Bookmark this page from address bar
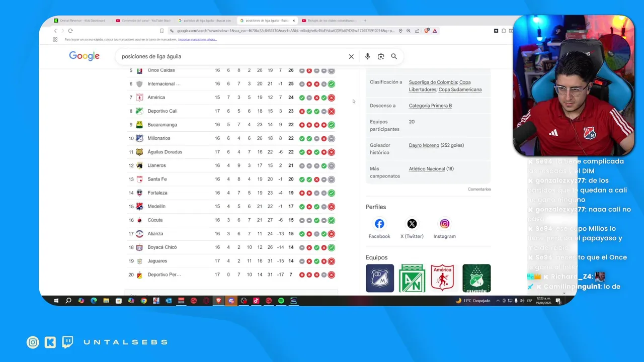Image resolution: width=644 pixels, height=362 pixels. [x=162, y=31]
